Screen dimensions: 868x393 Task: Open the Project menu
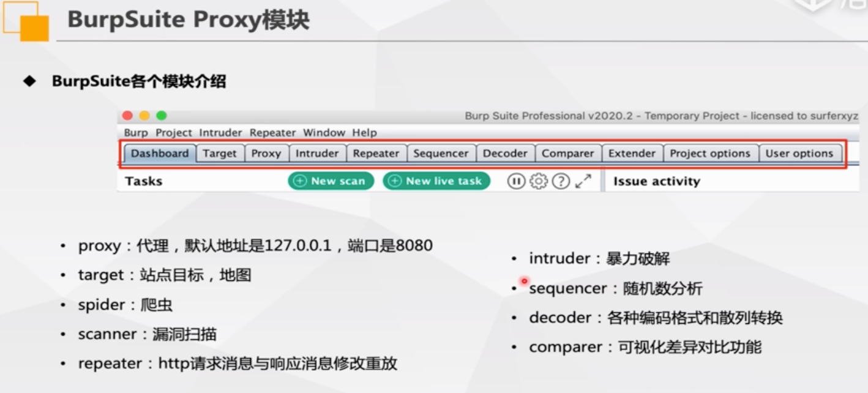pos(174,132)
